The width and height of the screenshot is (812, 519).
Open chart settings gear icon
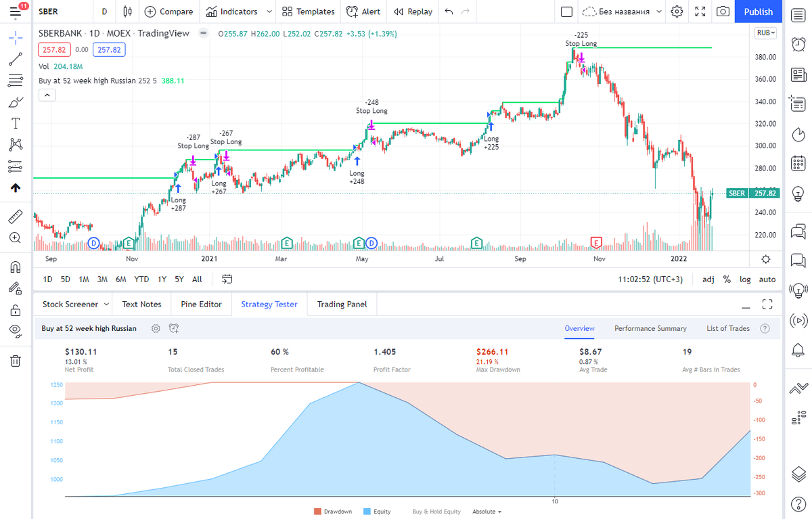(x=677, y=12)
